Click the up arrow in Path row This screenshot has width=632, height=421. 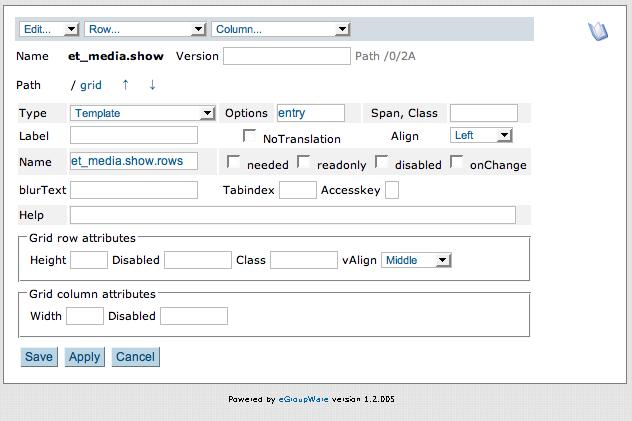click(125, 85)
